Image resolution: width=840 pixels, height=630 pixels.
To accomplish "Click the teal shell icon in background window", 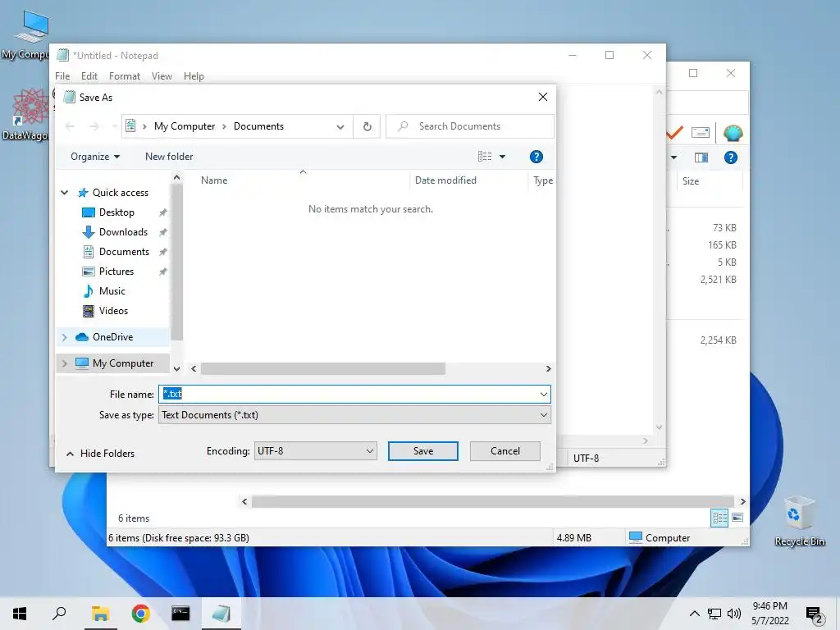I will (x=733, y=133).
